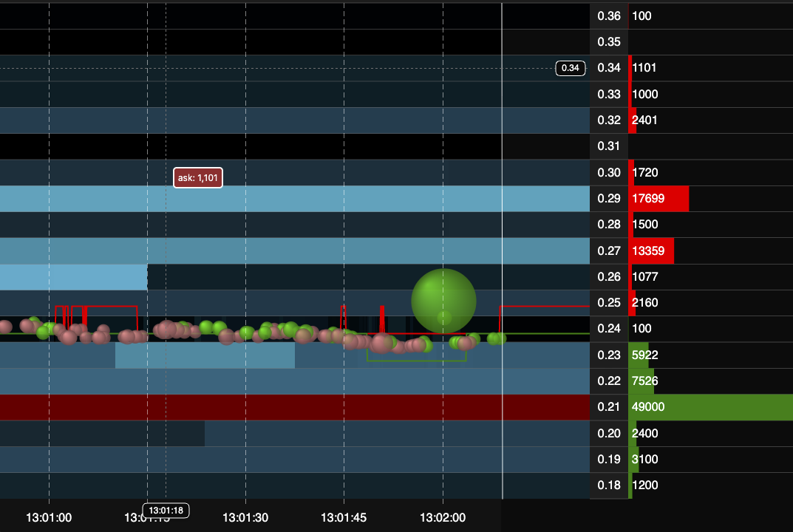Click the ask: 1,101 tooltip

pyautogui.click(x=198, y=177)
